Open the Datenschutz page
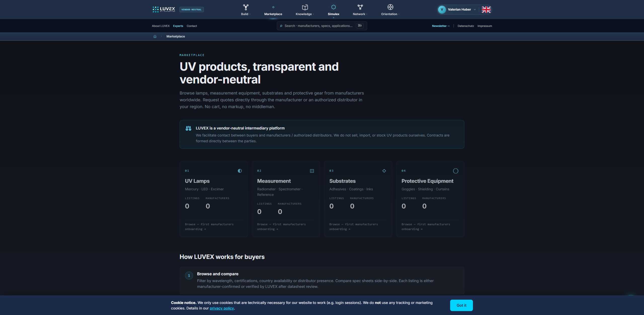Viewport: 644px width, 315px height. click(x=466, y=26)
